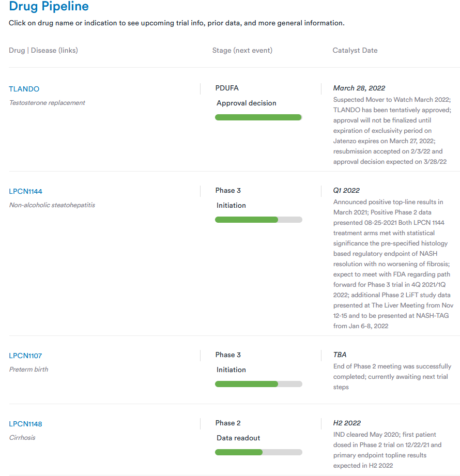Click the Drug Pipeline heading
Viewport: 460px width, 476px height.
pyautogui.click(x=49, y=7)
